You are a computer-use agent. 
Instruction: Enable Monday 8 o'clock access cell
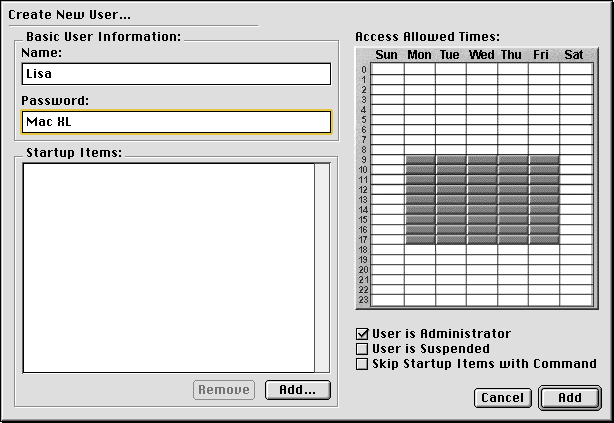420,150
